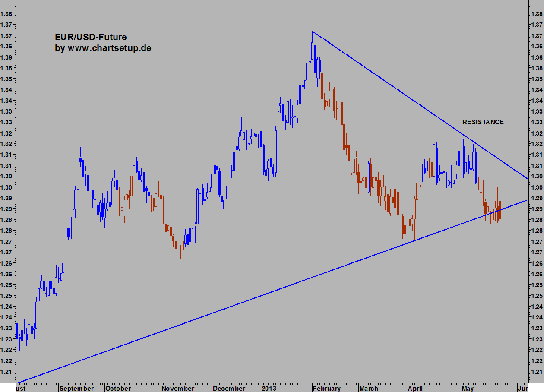This screenshot has width=544, height=392.
Task: Click the September label on time axis
Action: pos(77,388)
